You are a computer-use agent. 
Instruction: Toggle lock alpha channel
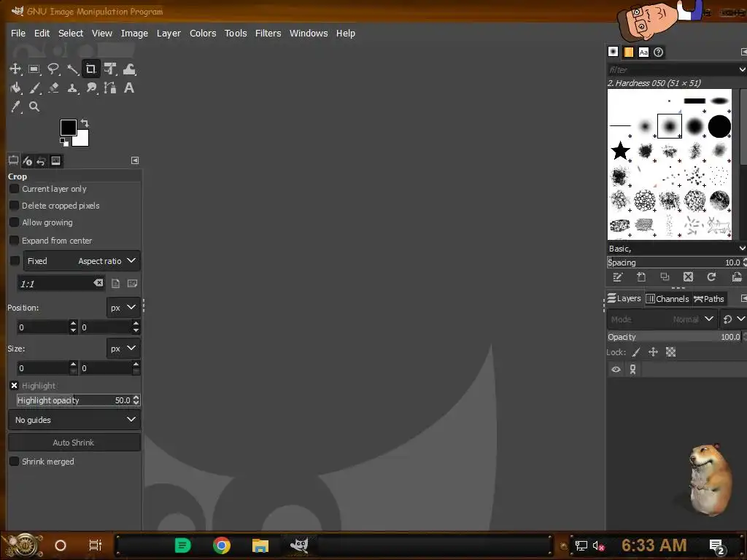coord(671,352)
